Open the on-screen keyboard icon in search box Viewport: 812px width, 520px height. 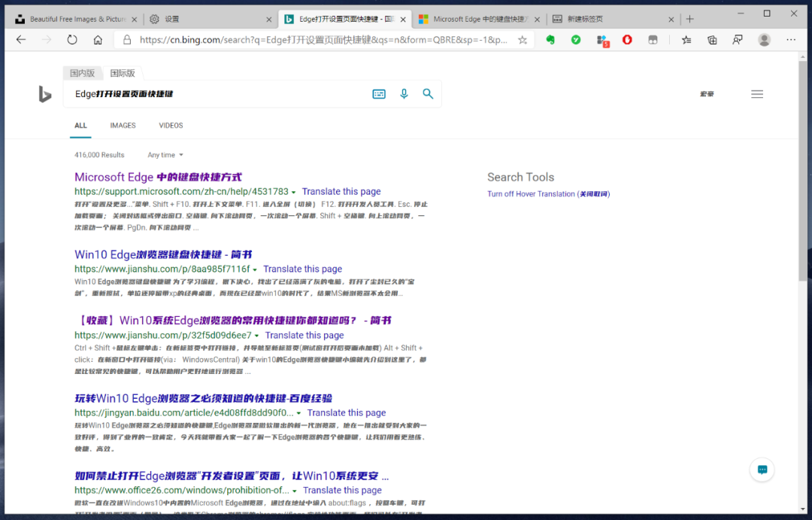point(378,93)
